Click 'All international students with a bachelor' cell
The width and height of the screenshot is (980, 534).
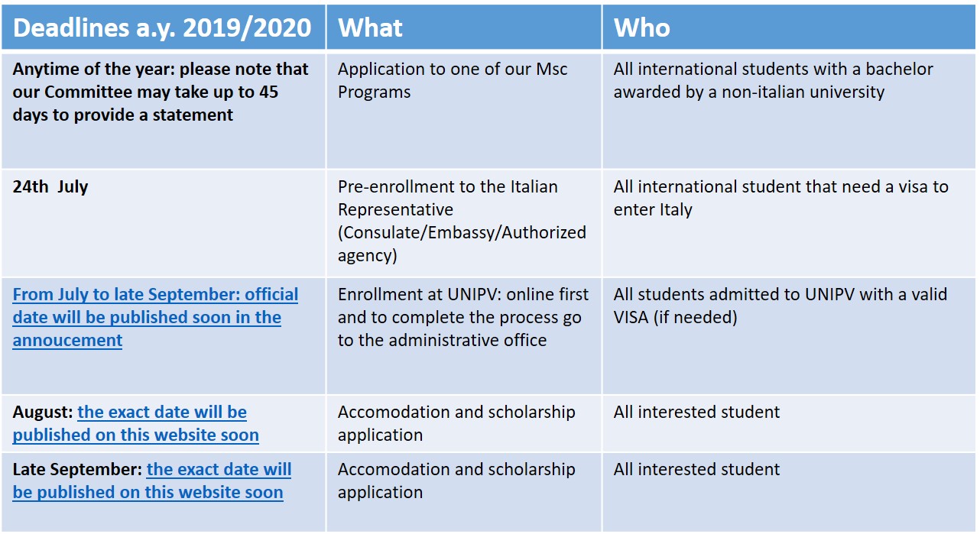click(x=790, y=109)
